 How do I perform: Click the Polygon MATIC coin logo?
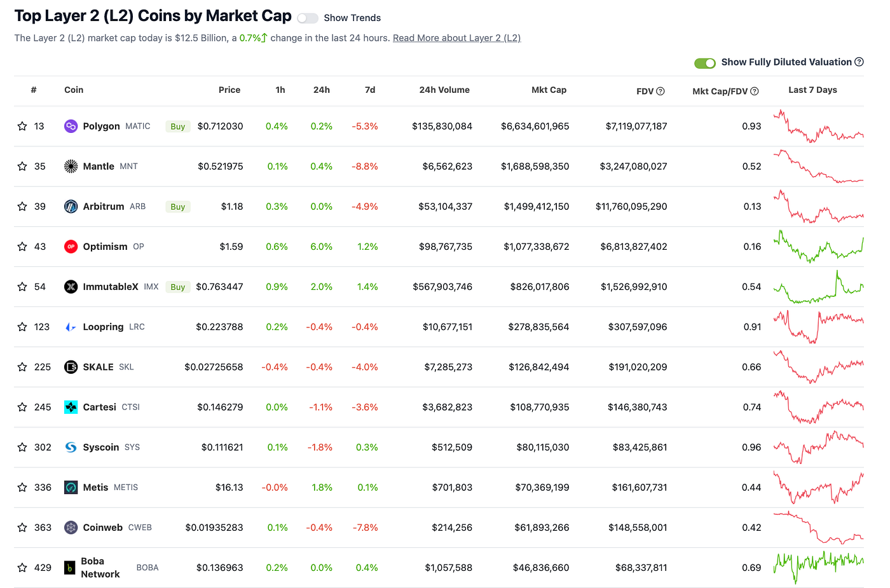coord(70,126)
